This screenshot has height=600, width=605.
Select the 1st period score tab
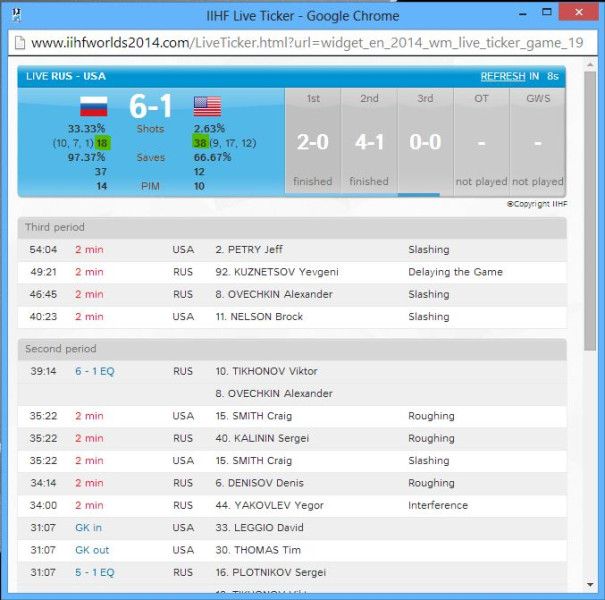(x=313, y=141)
